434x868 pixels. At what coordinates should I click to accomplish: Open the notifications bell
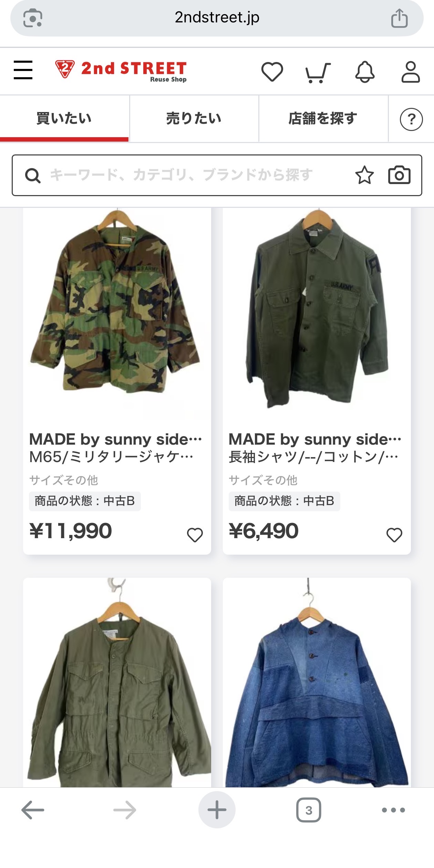(x=365, y=72)
